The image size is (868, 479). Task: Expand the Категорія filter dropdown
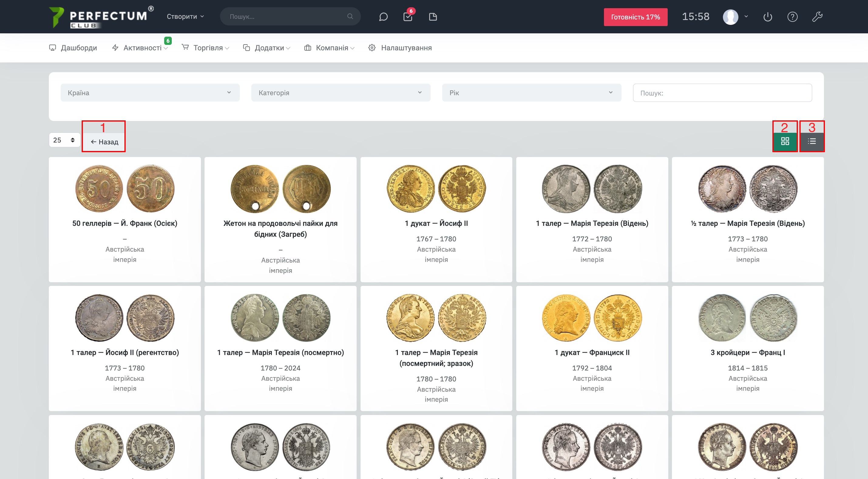[341, 92]
